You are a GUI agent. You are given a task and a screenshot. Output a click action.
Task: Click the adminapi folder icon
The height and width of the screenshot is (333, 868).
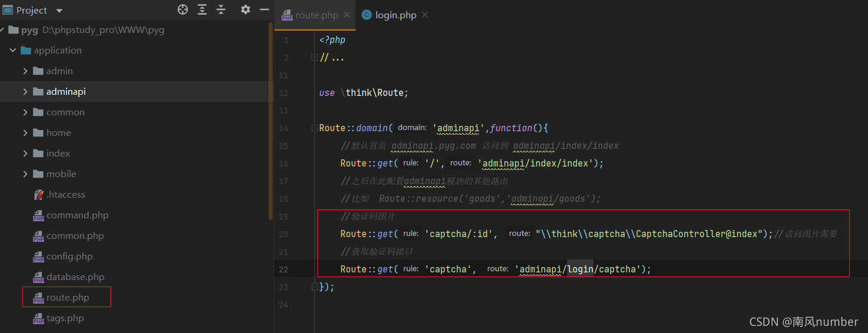(x=38, y=92)
